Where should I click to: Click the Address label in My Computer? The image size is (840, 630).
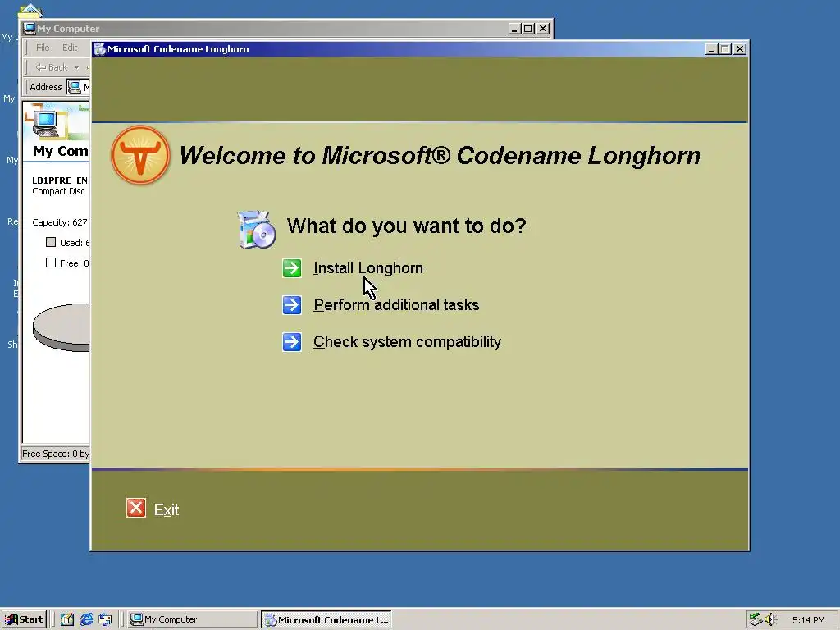click(x=46, y=87)
